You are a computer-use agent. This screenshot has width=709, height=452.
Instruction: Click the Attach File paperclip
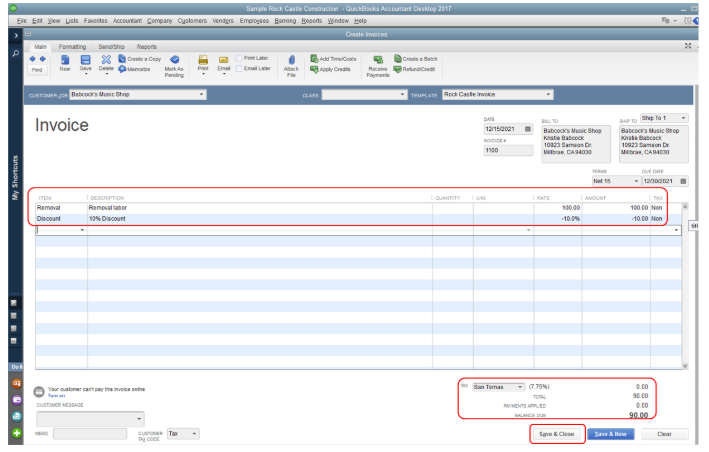point(291,66)
